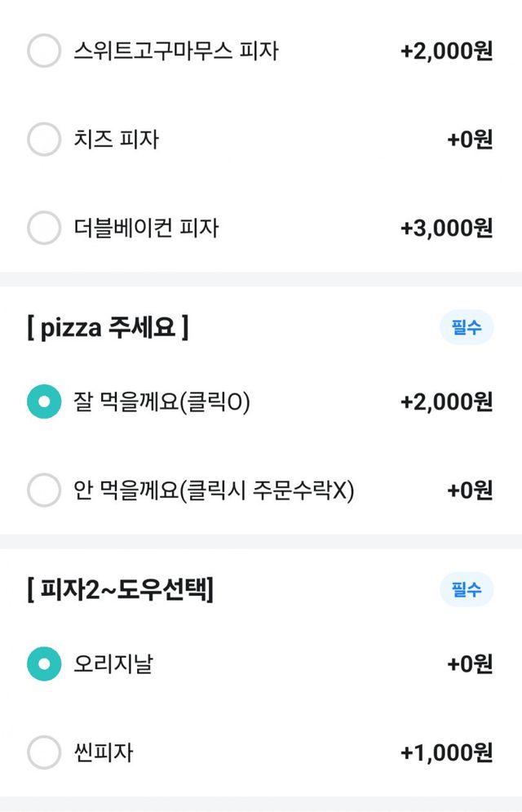This screenshot has width=522, height=812.
Task: Select the 스위트고구마무스 피자 radio button
Action: pyautogui.click(x=44, y=51)
